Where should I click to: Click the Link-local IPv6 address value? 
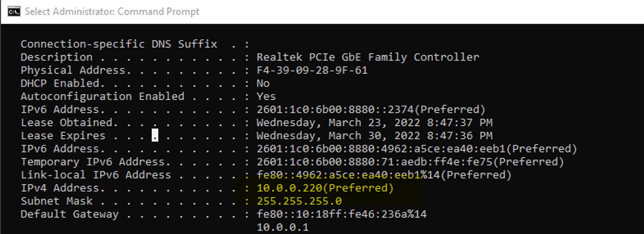[x=384, y=175]
